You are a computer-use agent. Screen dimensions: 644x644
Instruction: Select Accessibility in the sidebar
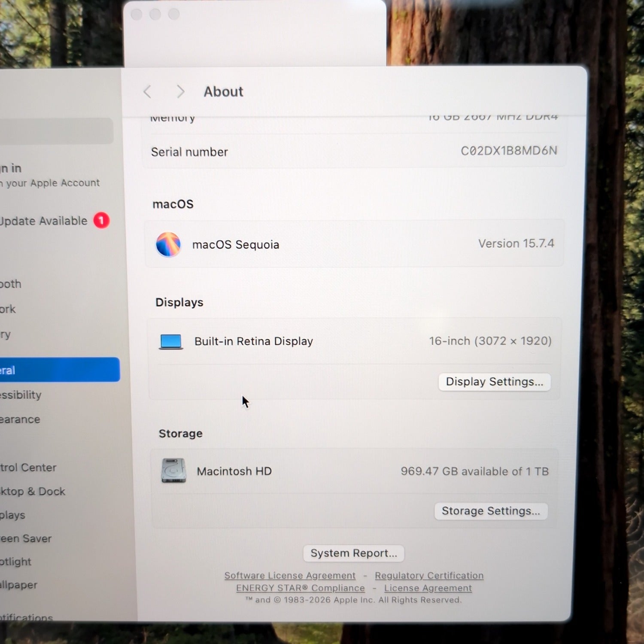point(21,395)
